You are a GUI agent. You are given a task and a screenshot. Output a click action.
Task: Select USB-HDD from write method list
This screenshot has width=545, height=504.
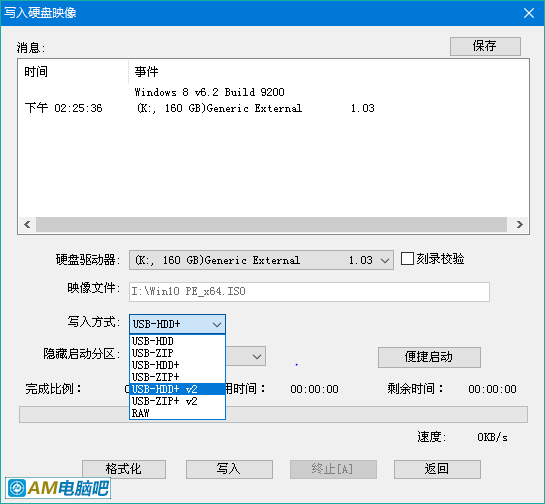click(177, 341)
